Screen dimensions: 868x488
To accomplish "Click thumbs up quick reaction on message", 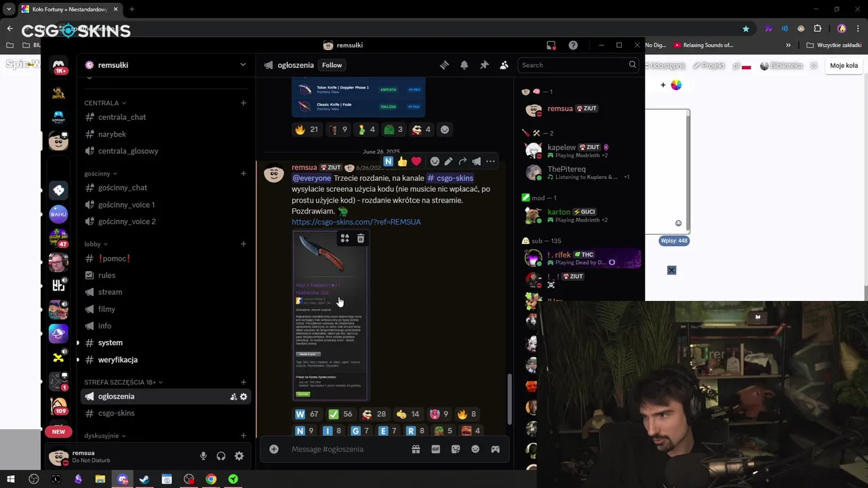I will (402, 161).
